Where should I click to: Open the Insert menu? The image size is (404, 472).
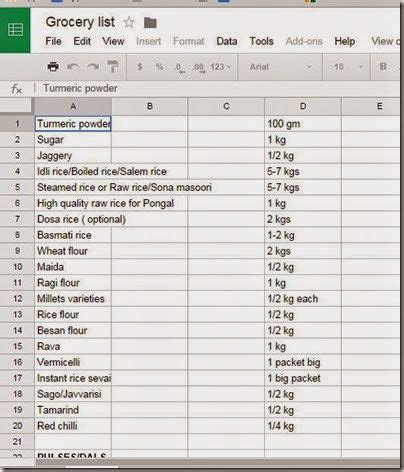tap(148, 41)
